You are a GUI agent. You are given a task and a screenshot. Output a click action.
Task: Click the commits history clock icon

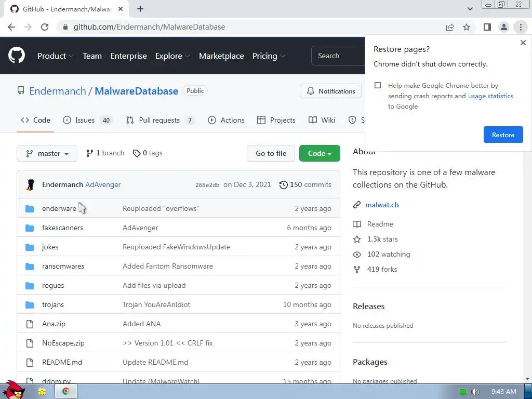tap(283, 184)
